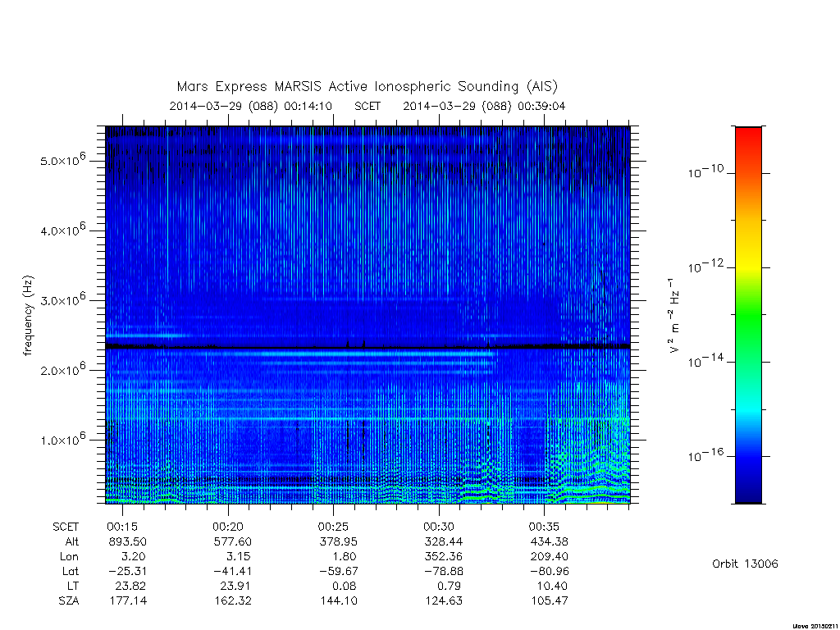Viewport: 840px width, 630px height.
Task: Click the 3.0×10^6 frequency axis label
Action: [62, 299]
